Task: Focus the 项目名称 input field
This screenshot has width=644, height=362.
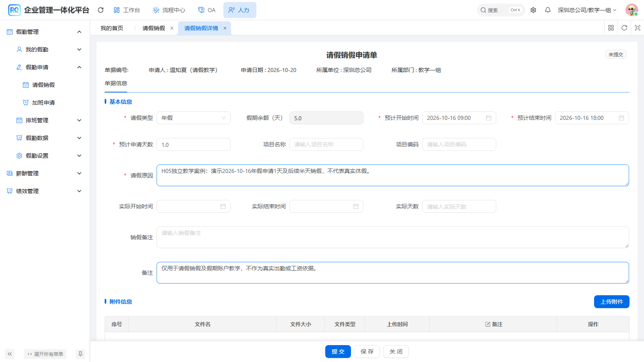Action: (x=326, y=144)
